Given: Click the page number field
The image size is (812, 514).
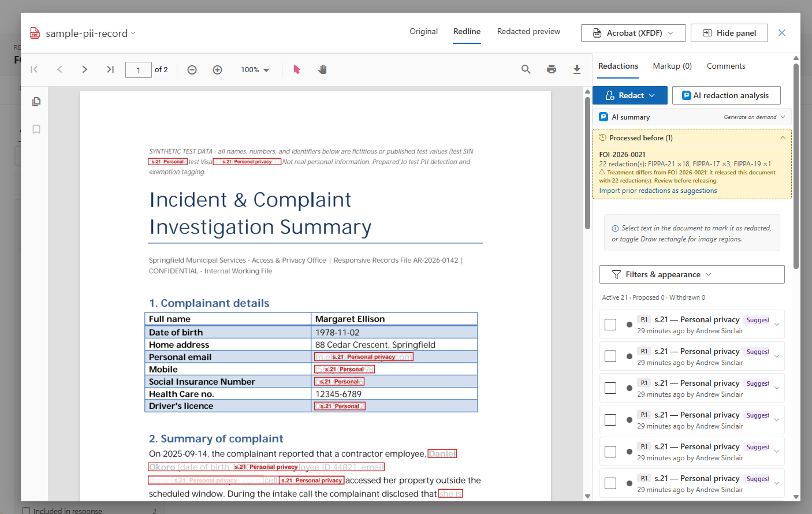Looking at the screenshot, I should click(x=139, y=70).
